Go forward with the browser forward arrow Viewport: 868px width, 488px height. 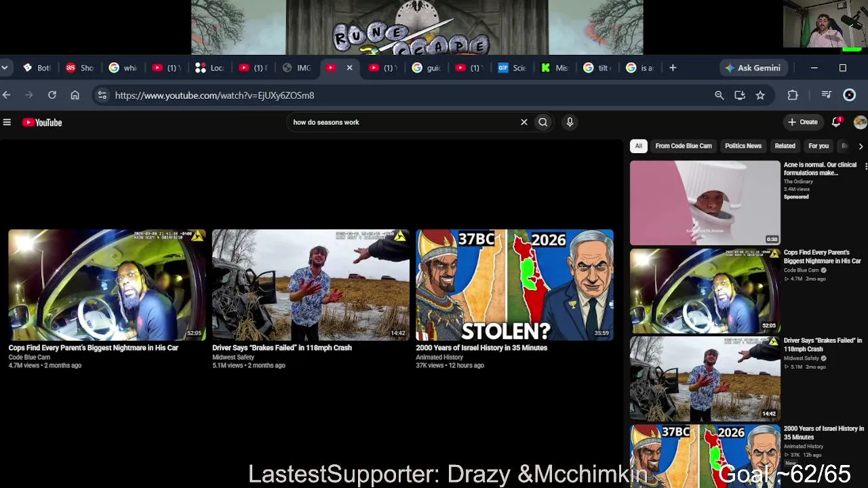(28, 96)
